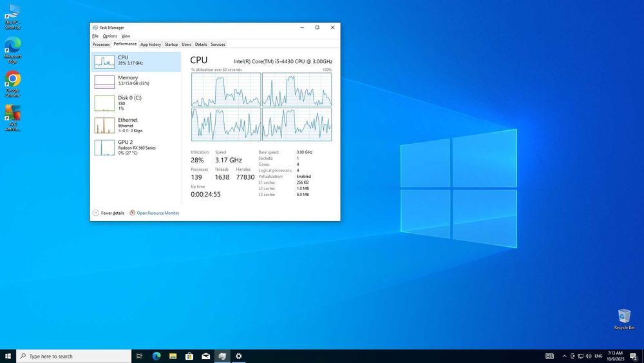
Task: Click the handles count 77830
Action: point(245,177)
